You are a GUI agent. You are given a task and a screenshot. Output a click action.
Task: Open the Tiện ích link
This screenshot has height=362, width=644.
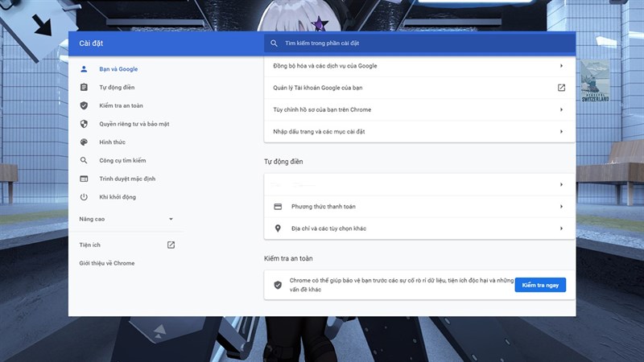[89, 245]
